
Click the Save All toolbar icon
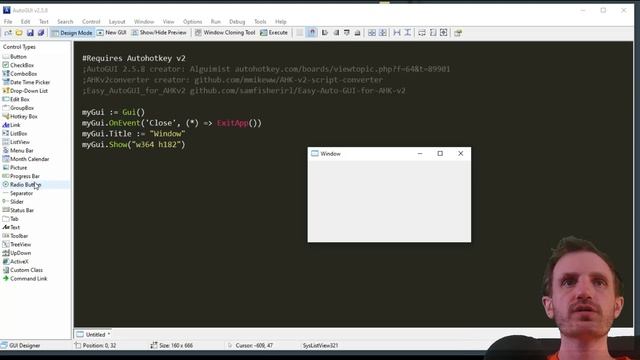(x=41, y=33)
